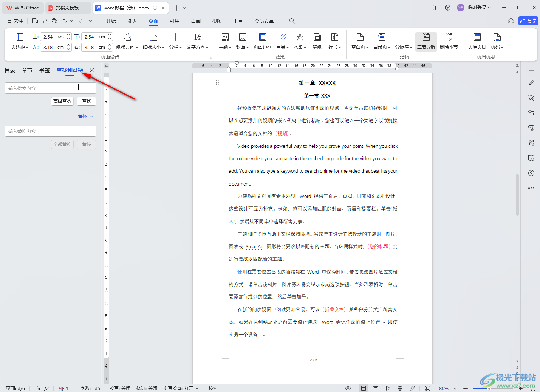
Task: Click the Undo arrow icon
Action: click(x=65, y=21)
